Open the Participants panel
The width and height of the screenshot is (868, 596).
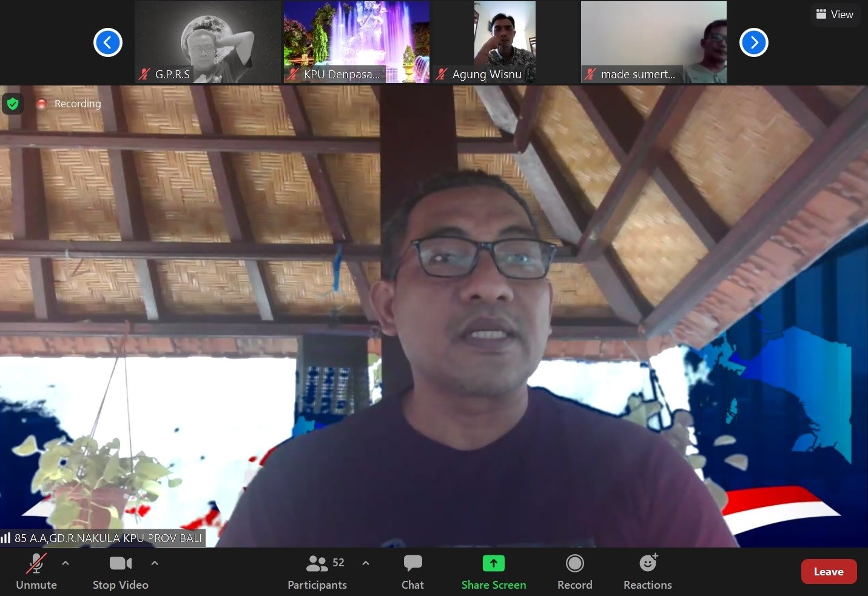317,571
